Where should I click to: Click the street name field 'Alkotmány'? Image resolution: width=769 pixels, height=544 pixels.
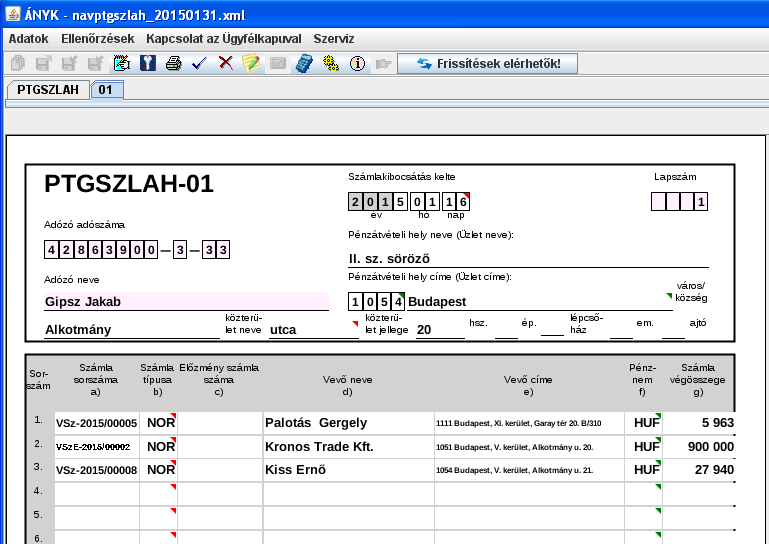tap(132, 329)
